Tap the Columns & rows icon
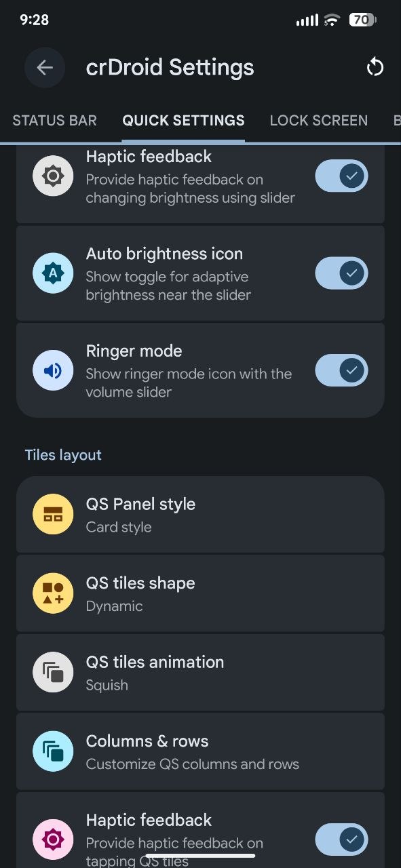 point(53,751)
